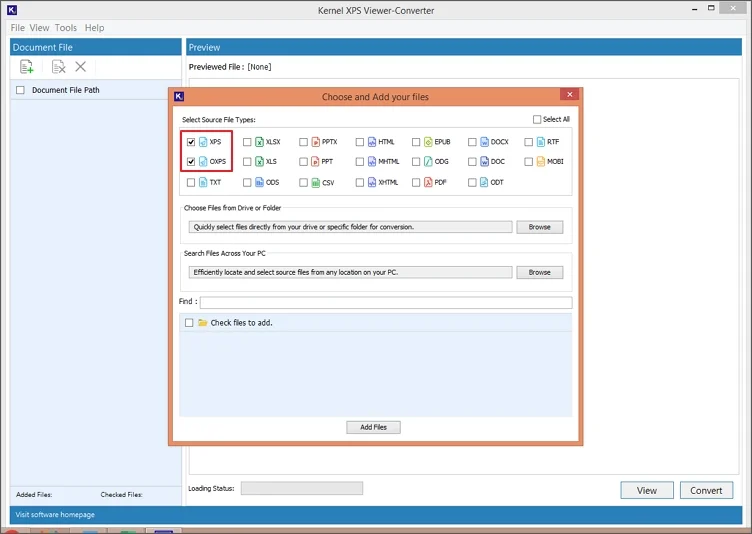
Task: Check the RTF file type checkbox
Action: coord(529,142)
